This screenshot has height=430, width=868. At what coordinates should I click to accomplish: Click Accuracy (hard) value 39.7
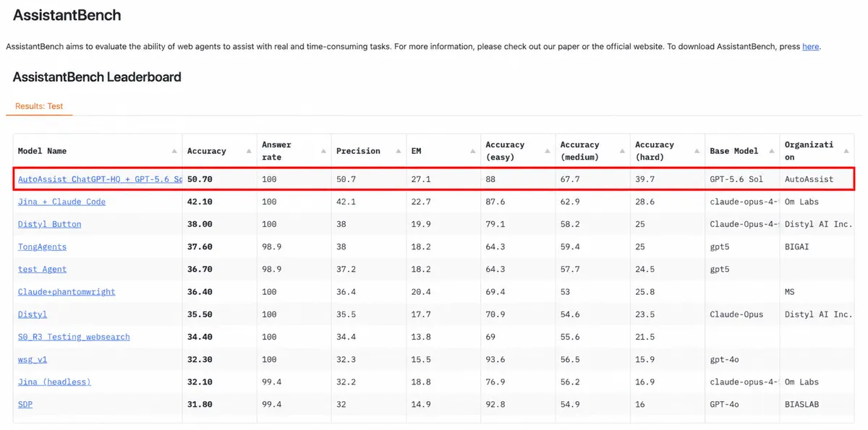point(645,179)
